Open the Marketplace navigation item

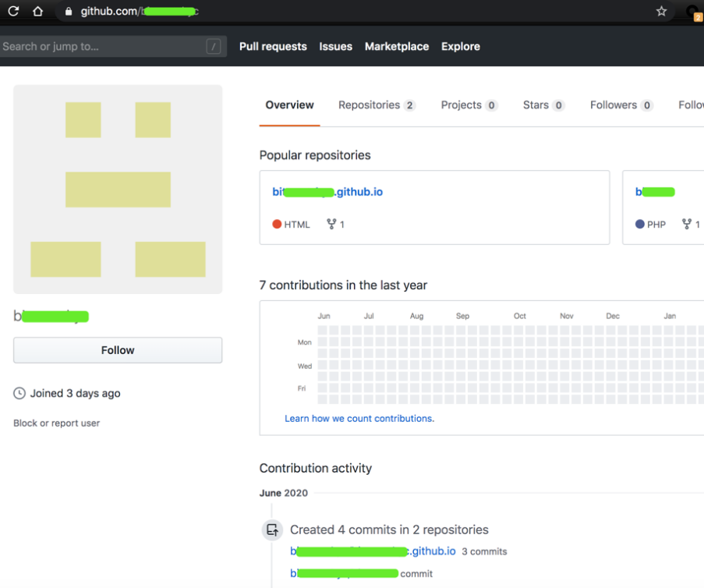coord(396,47)
